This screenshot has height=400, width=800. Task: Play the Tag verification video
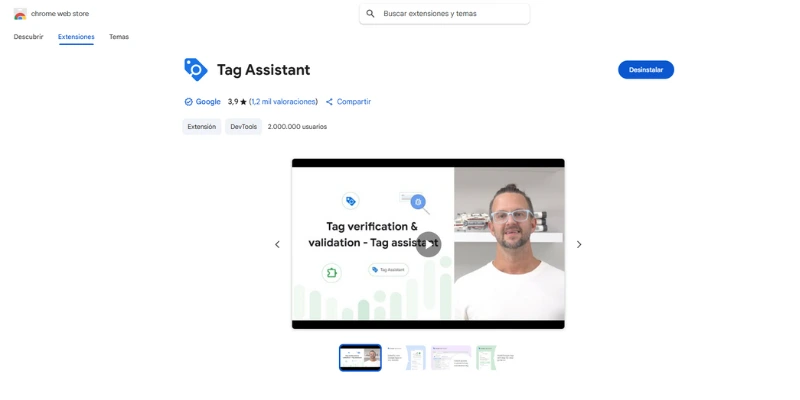(428, 244)
